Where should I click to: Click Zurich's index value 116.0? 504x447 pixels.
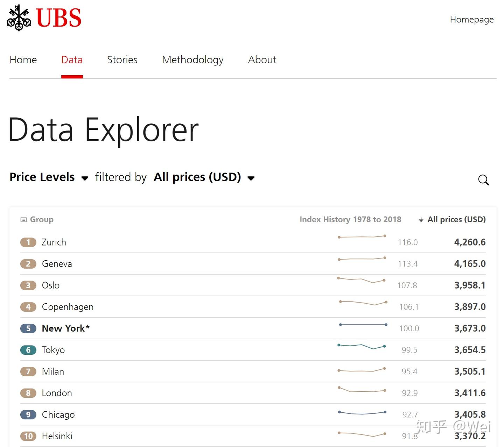(408, 242)
